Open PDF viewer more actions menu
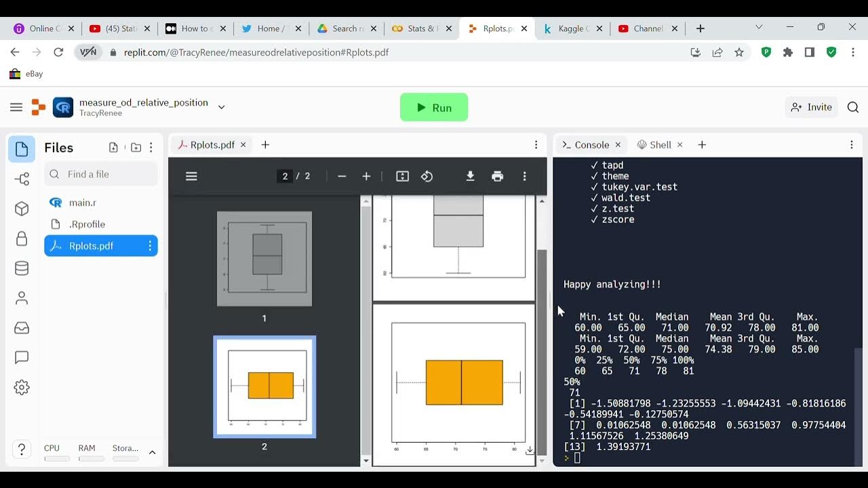Image resolution: width=868 pixels, height=488 pixels. (524, 176)
